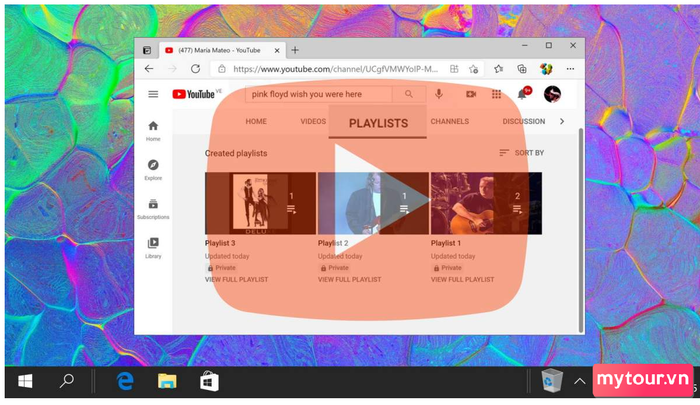The image size is (700, 405).
Task: View full playlist for Playlist 3
Action: 237,280
